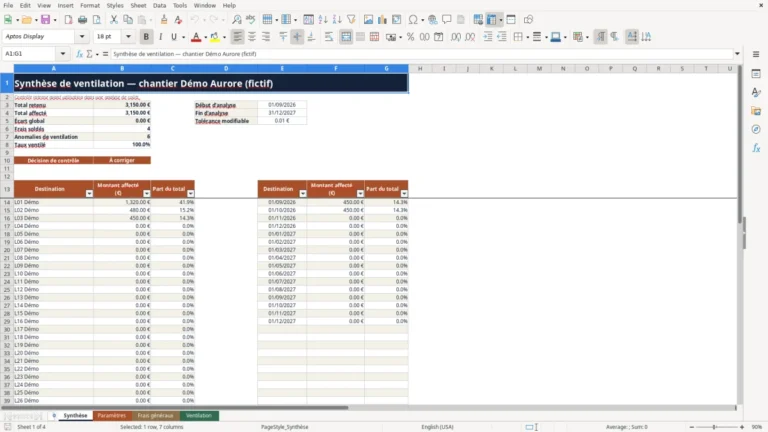
Task: Click the Name Box showing A1:G1
Action: [30, 54]
